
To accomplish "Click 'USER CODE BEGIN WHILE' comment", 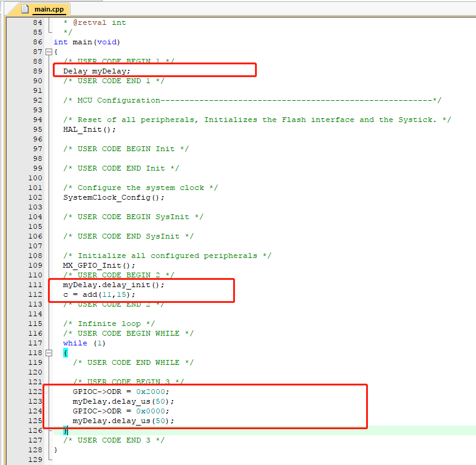I will pos(129,334).
